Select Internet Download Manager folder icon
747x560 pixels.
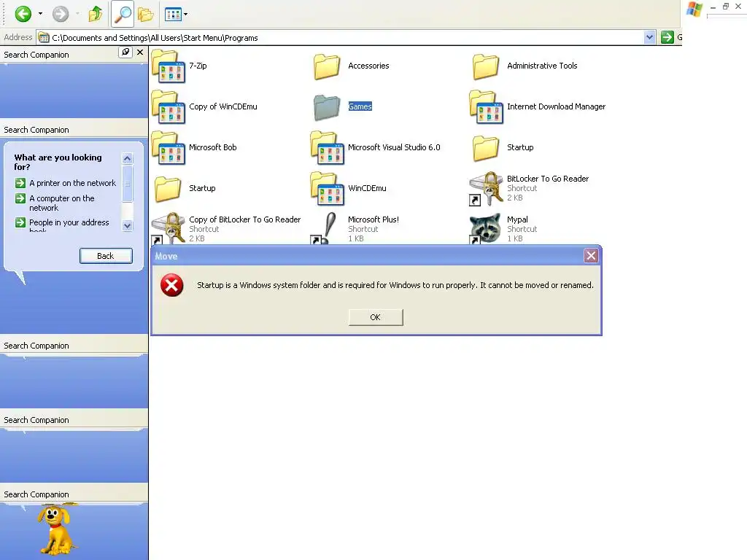[x=486, y=106]
